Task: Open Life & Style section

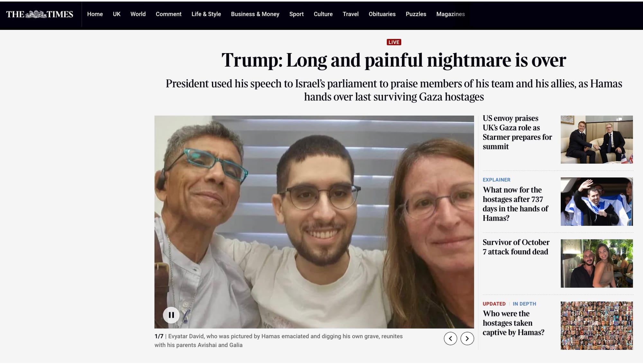Action: tap(206, 14)
